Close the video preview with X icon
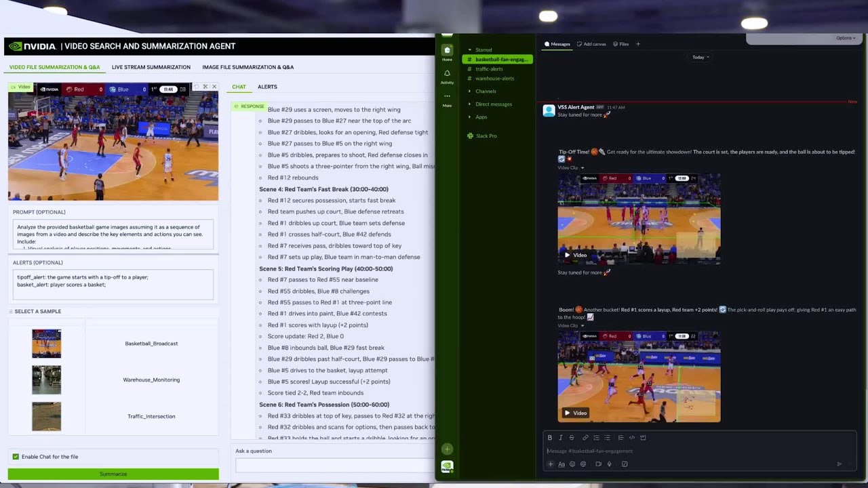This screenshot has height=488, width=868. (x=214, y=87)
